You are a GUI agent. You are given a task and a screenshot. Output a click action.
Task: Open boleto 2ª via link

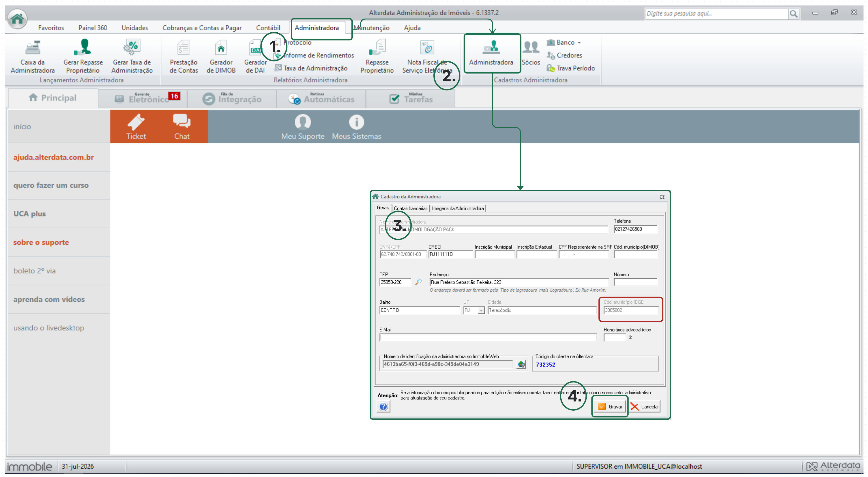[34, 271]
